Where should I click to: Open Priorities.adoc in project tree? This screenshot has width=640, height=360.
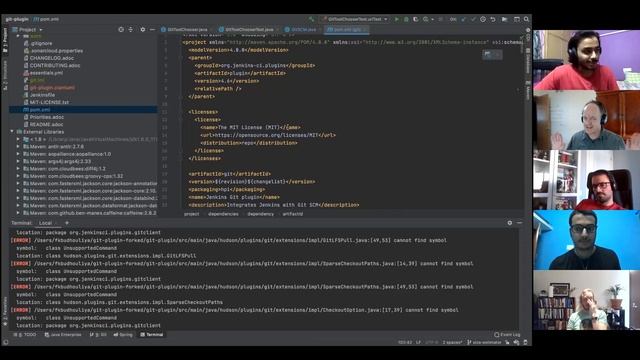[x=44, y=117]
